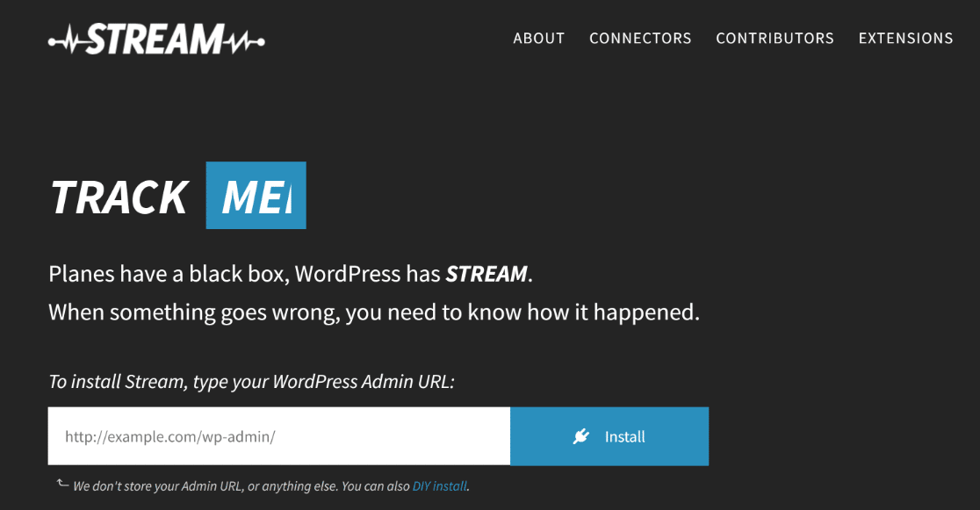Open the About page
This screenshot has width=980, height=510.
click(x=539, y=38)
